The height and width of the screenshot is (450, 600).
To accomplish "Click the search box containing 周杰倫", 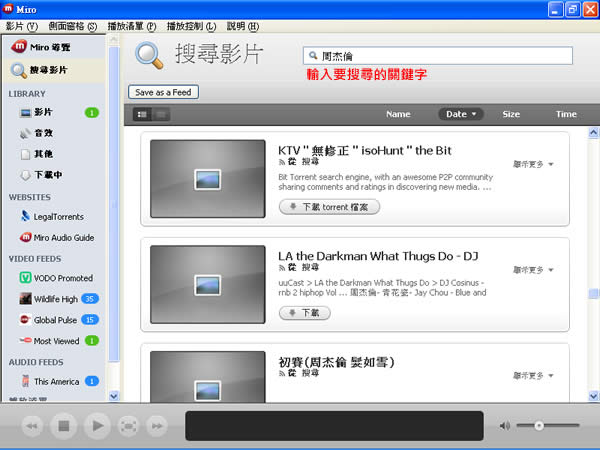I will click(x=438, y=56).
